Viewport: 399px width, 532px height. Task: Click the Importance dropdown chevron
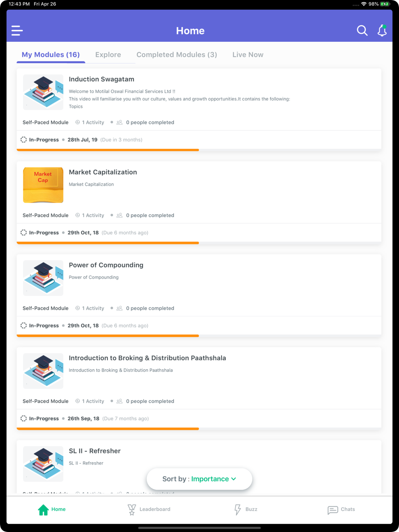234,479
